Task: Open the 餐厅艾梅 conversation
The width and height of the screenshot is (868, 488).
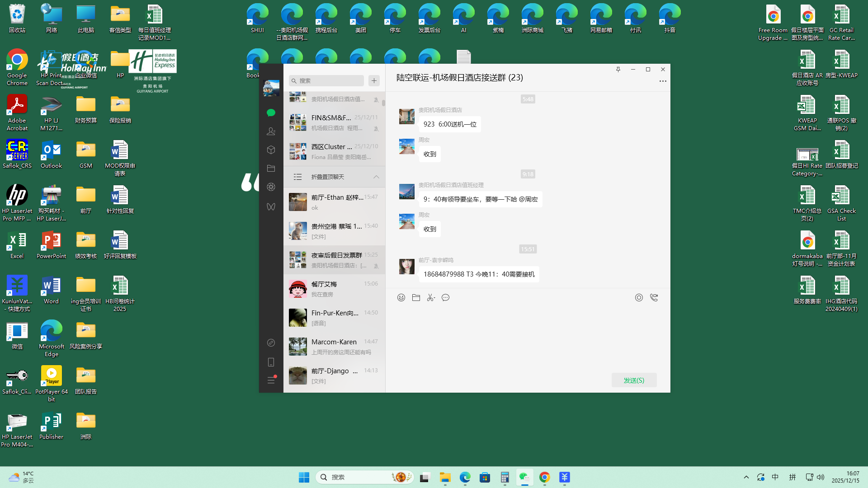Action: (334, 289)
